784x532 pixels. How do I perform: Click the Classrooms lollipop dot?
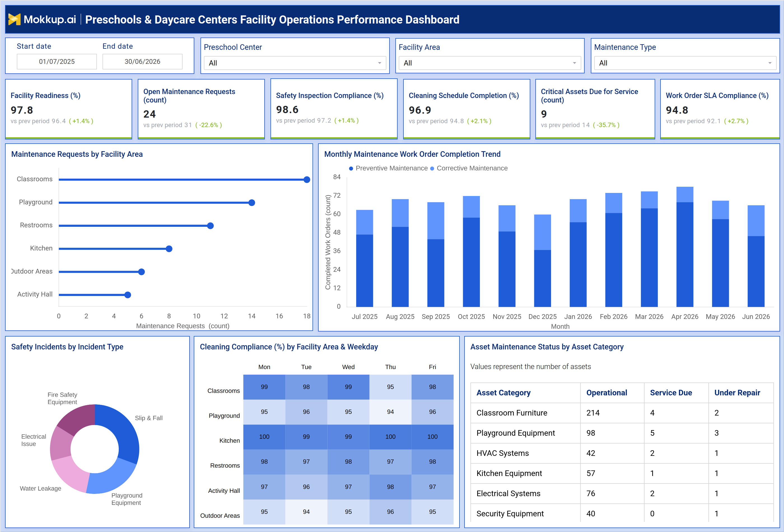tap(307, 179)
